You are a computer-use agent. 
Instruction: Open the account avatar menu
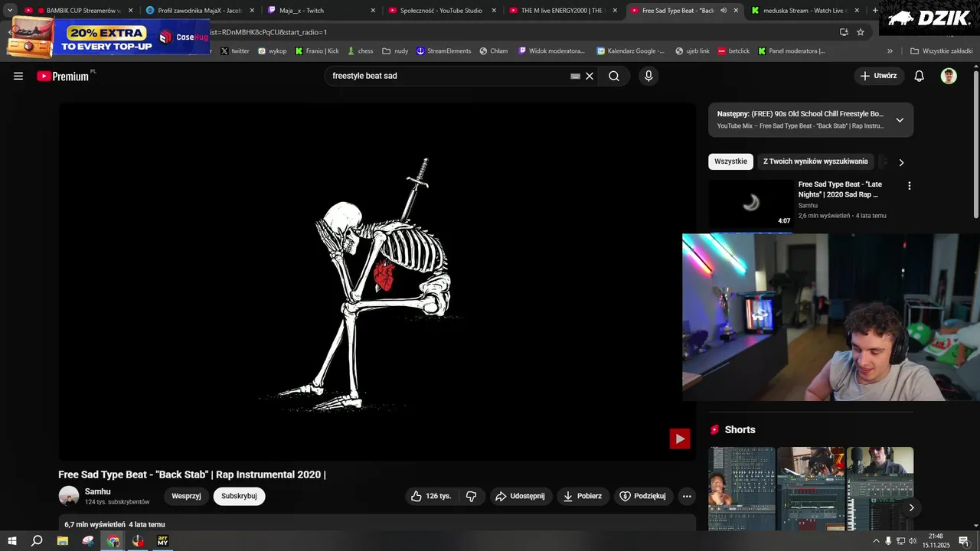coord(949,76)
